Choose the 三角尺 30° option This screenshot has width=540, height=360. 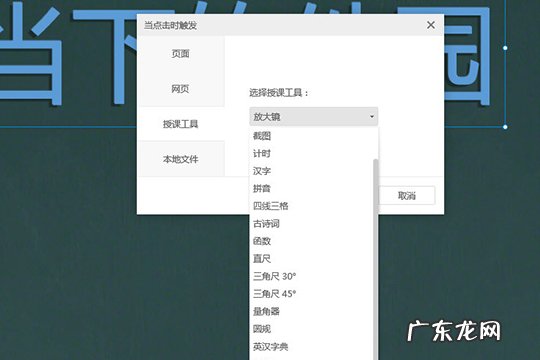click(311, 276)
